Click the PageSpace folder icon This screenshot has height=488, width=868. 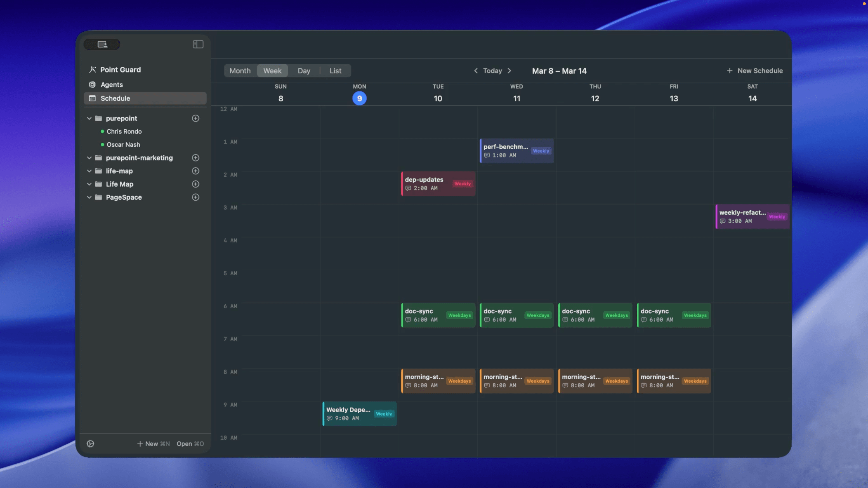pos(98,197)
